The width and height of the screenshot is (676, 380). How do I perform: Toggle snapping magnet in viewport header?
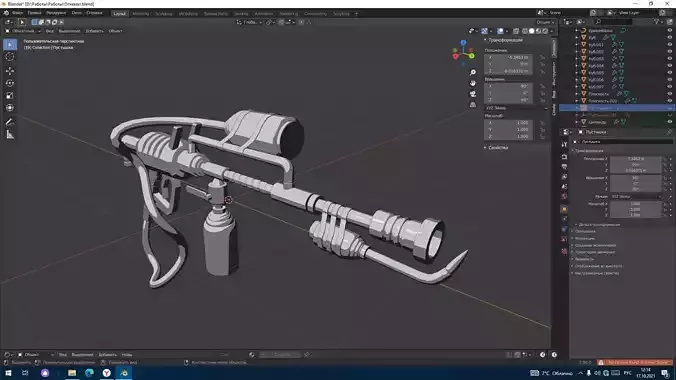pyautogui.click(x=282, y=22)
